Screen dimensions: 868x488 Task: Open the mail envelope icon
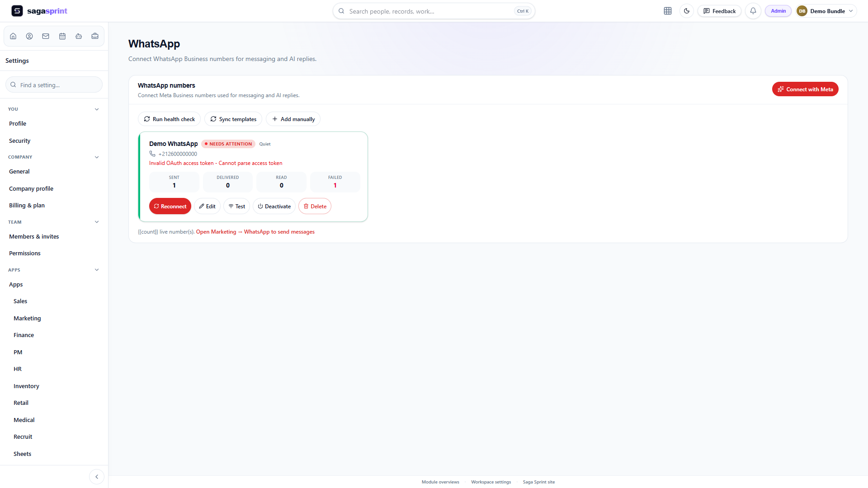[x=46, y=36]
